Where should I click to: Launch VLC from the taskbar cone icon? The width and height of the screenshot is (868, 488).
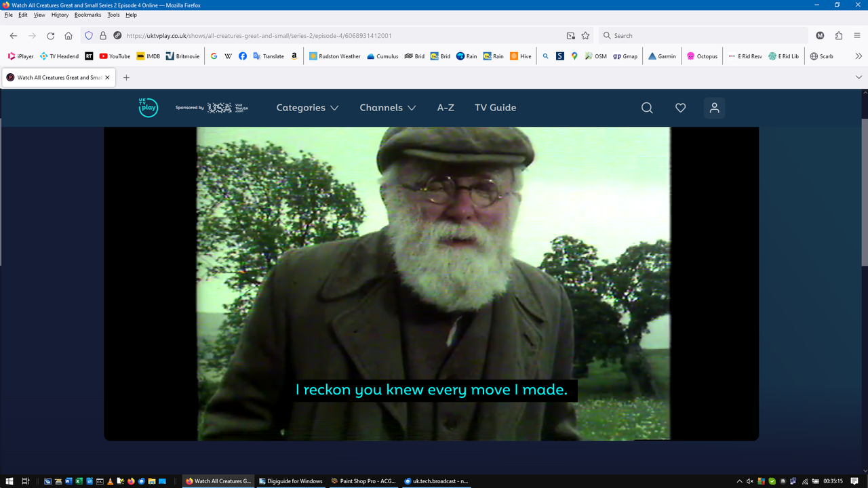pos(111,481)
